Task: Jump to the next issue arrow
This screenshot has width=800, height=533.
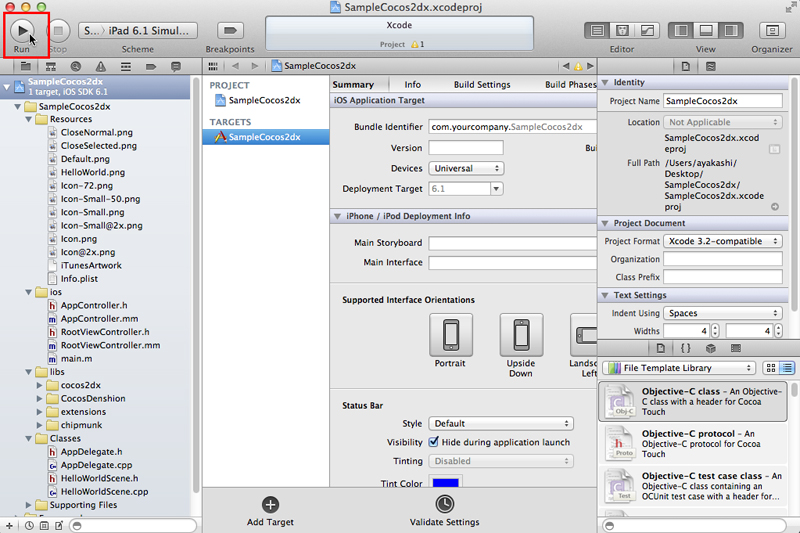Action: (590, 66)
